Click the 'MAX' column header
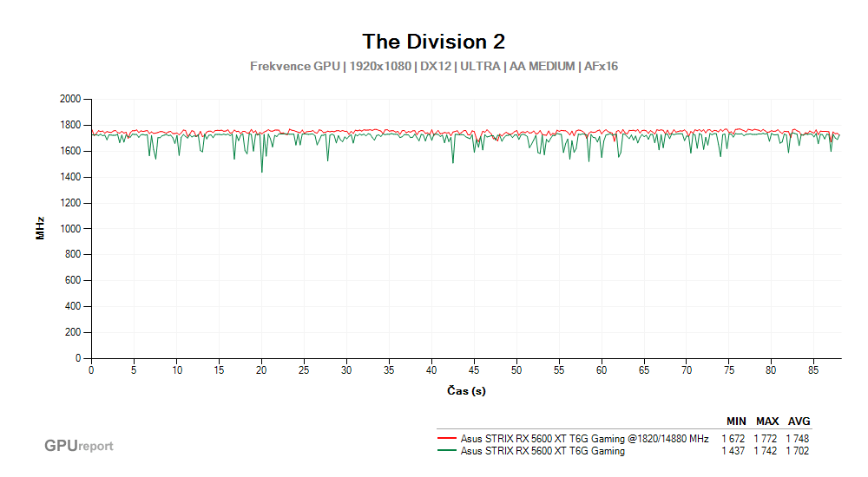This screenshot has width=868, height=477. (x=767, y=421)
